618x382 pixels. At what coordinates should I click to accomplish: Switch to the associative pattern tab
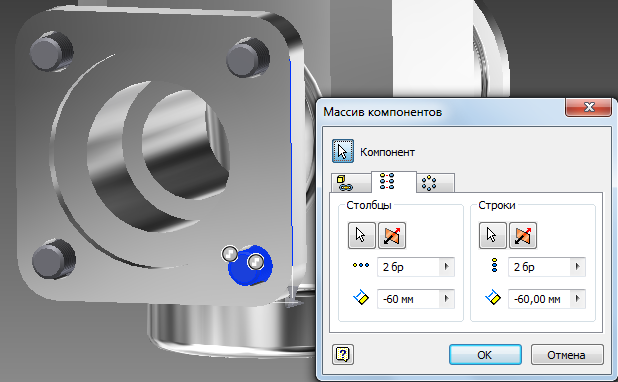(x=351, y=183)
